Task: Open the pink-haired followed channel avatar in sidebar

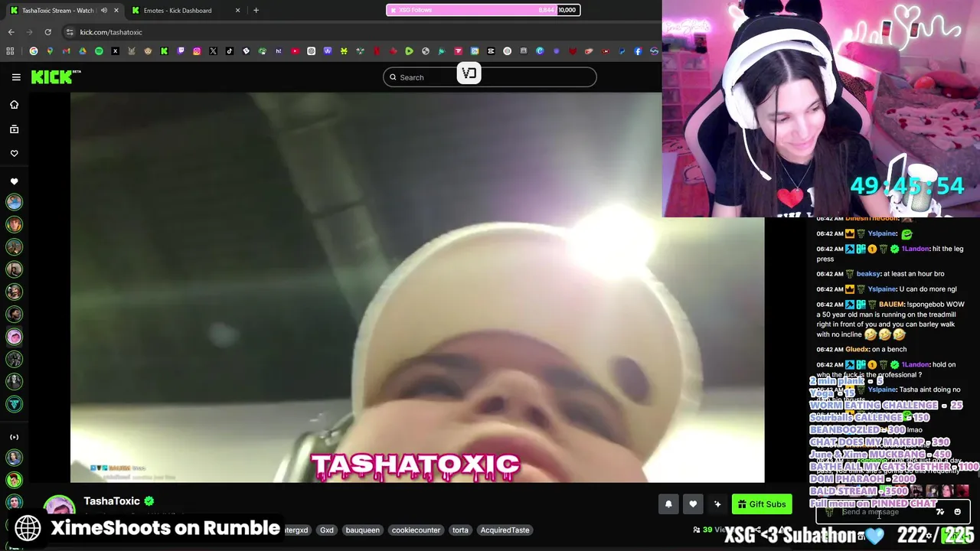Action: tap(14, 337)
